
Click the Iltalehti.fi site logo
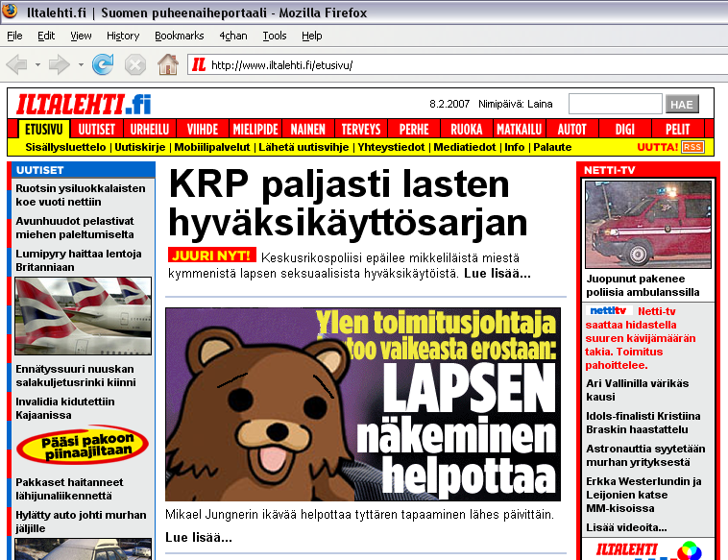coord(84,105)
